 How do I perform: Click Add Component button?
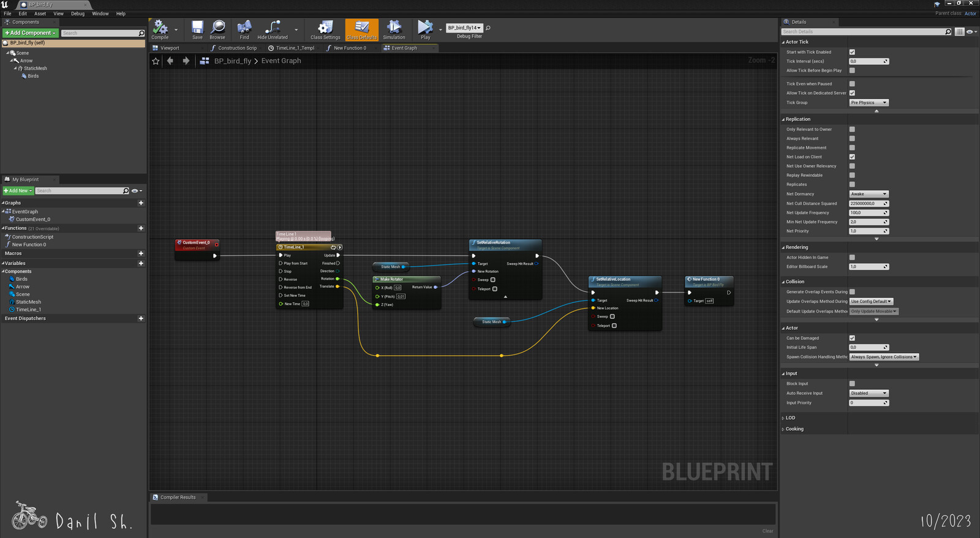click(30, 33)
